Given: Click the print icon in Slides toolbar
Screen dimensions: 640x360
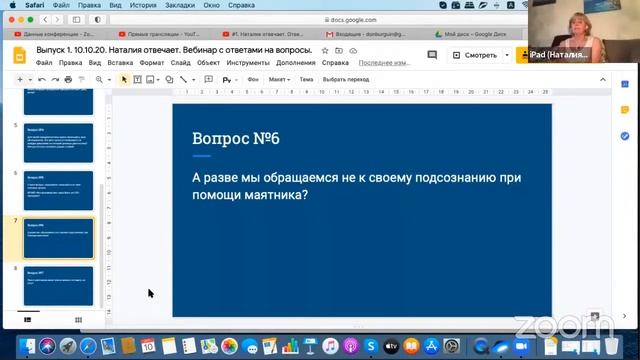Looking at the screenshot, I should (x=68, y=80).
